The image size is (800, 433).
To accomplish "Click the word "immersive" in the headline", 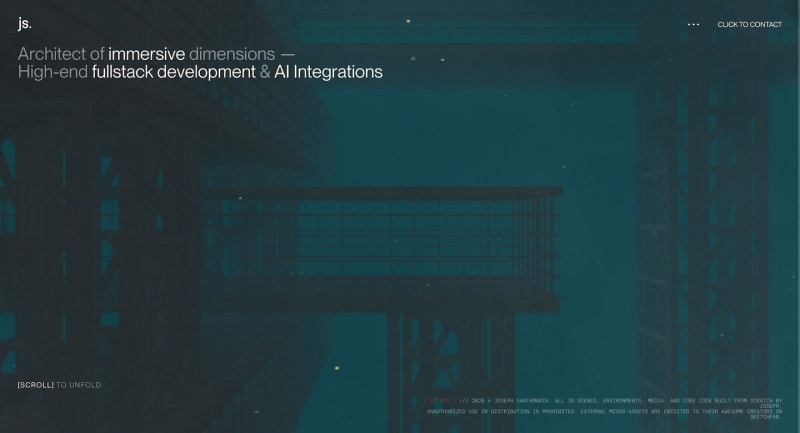I will coord(146,54).
